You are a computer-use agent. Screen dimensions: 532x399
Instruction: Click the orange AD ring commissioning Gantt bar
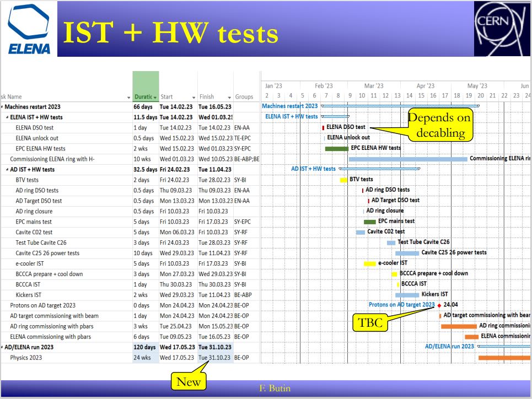(459, 326)
